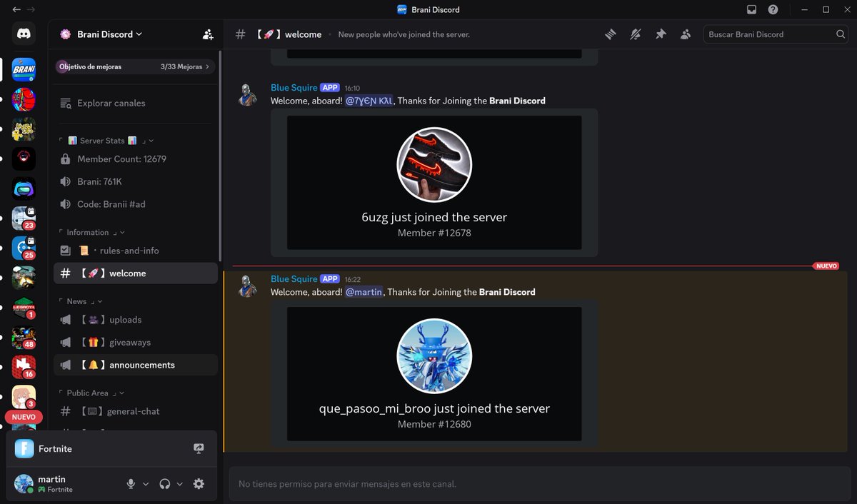Image resolution: width=857 pixels, height=504 pixels.
Task: Open user settings gear
Action: click(199, 484)
